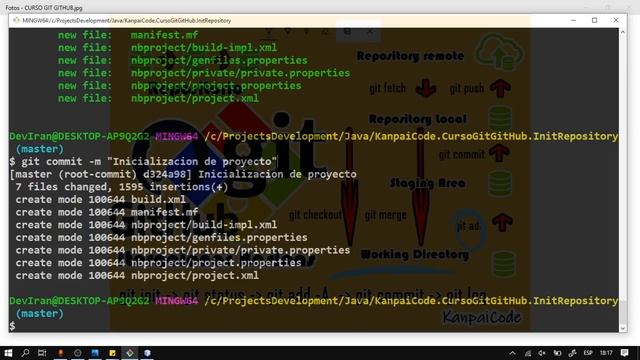Image resolution: width=640 pixels, height=360 pixels.
Task: Open the 18:17 taskbar clock
Action: [x=606, y=353]
